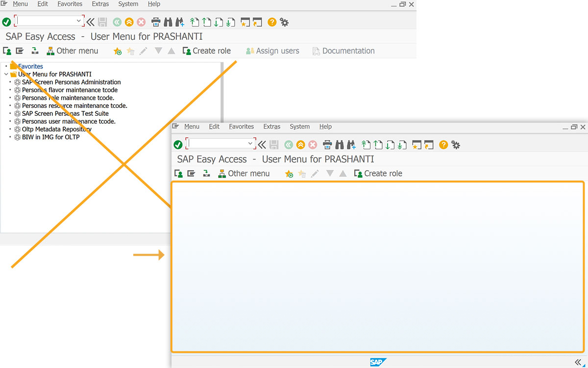This screenshot has height=368, width=588.
Task: Click Other menu button in front window
Action: coord(244,174)
